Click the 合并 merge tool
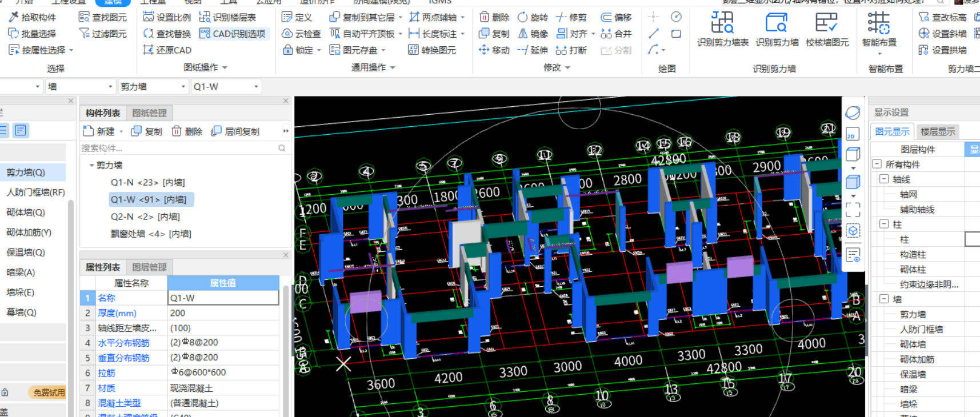This screenshot has height=417, width=980. (x=616, y=34)
